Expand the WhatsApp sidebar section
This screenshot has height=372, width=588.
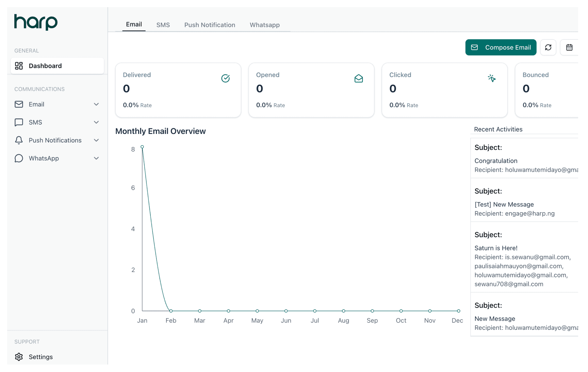click(x=96, y=158)
